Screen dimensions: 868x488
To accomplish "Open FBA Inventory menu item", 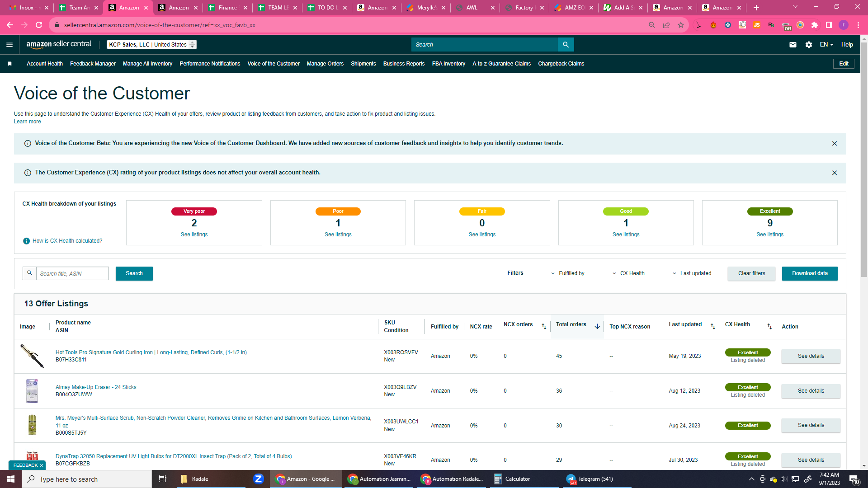I will 448,64.
